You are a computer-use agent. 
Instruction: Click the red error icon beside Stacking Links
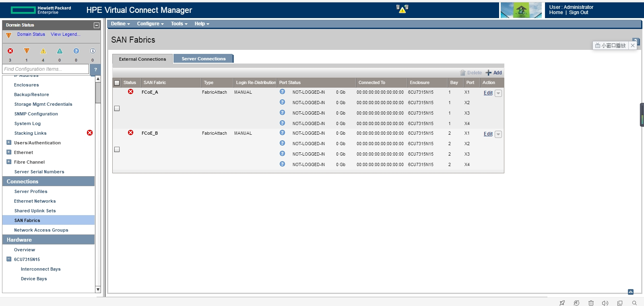(x=90, y=133)
